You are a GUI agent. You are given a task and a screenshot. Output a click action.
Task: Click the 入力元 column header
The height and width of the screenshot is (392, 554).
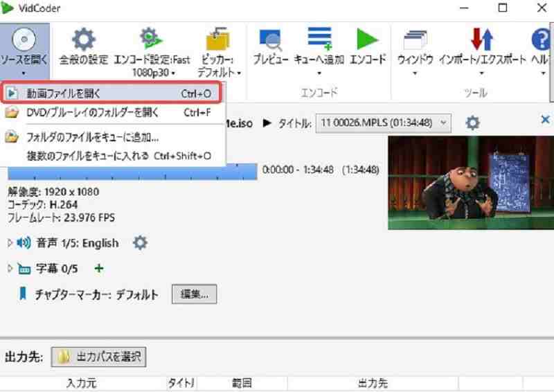81,383
